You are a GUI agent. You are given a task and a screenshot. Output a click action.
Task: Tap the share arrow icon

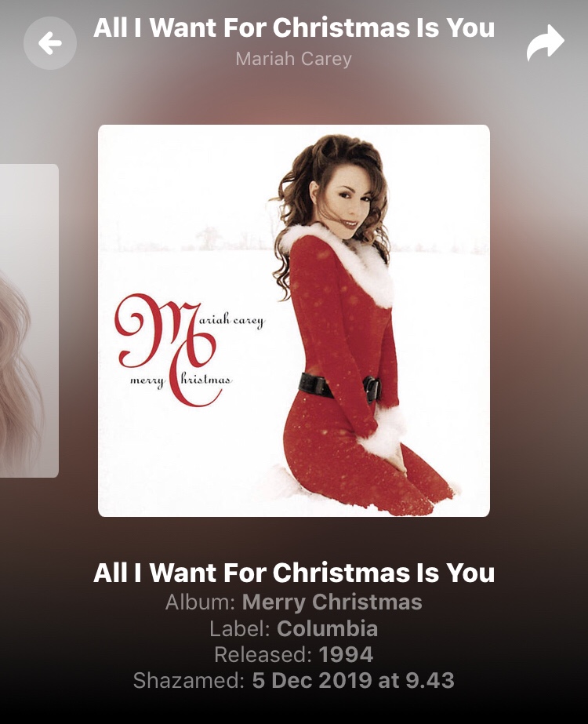pos(545,43)
